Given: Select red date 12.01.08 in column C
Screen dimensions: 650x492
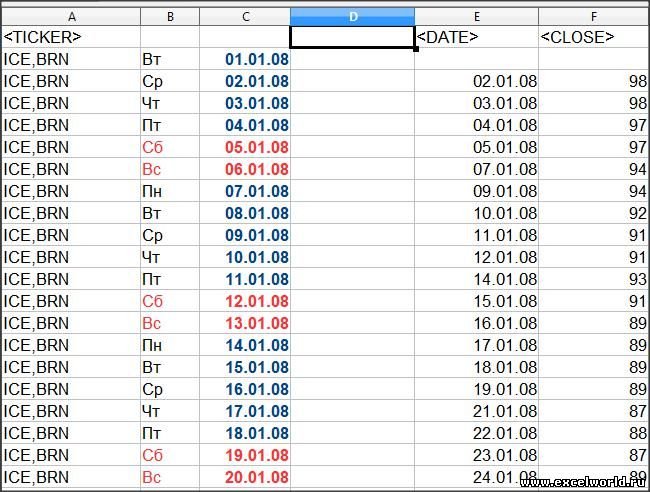Looking at the screenshot, I should click(x=245, y=301).
